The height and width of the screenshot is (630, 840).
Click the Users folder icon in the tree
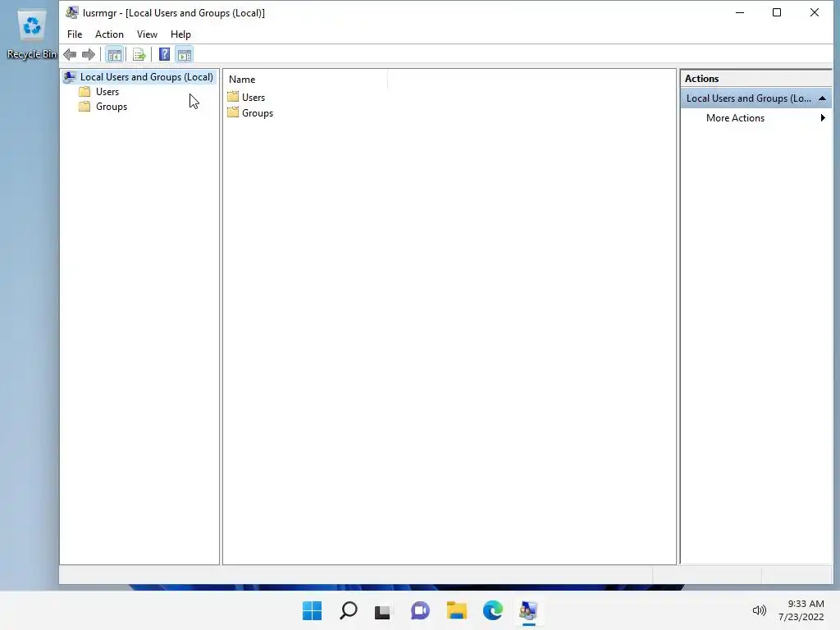click(x=84, y=92)
